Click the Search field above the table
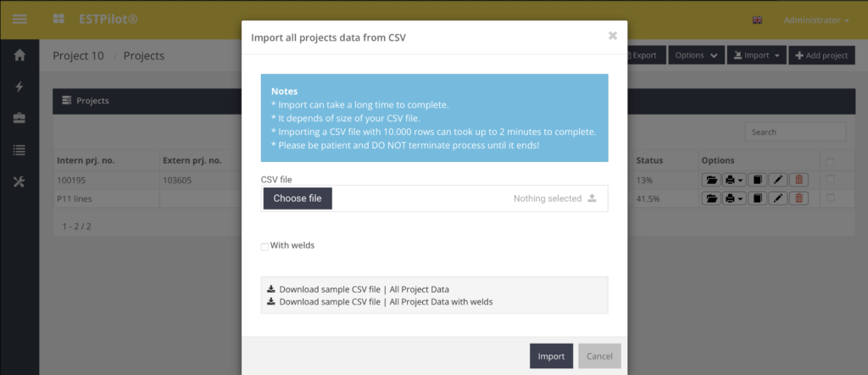 point(795,132)
